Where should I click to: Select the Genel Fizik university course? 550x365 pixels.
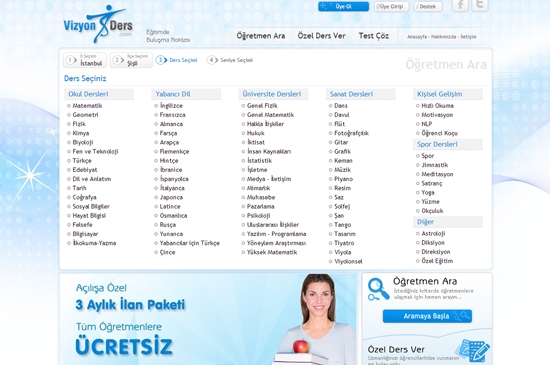click(262, 106)
